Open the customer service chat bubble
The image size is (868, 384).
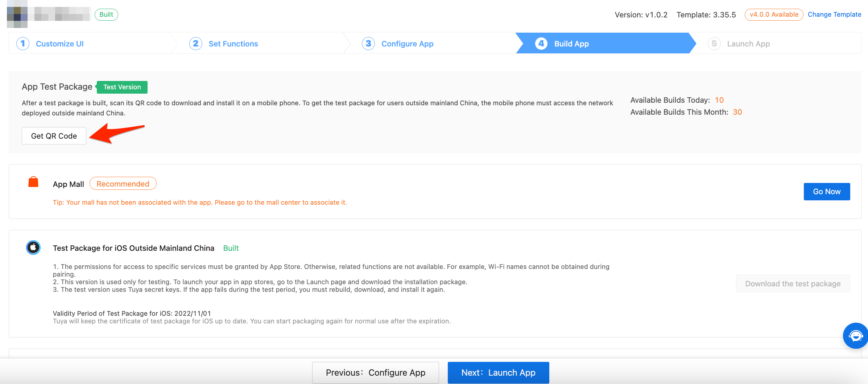pos(856,336)
